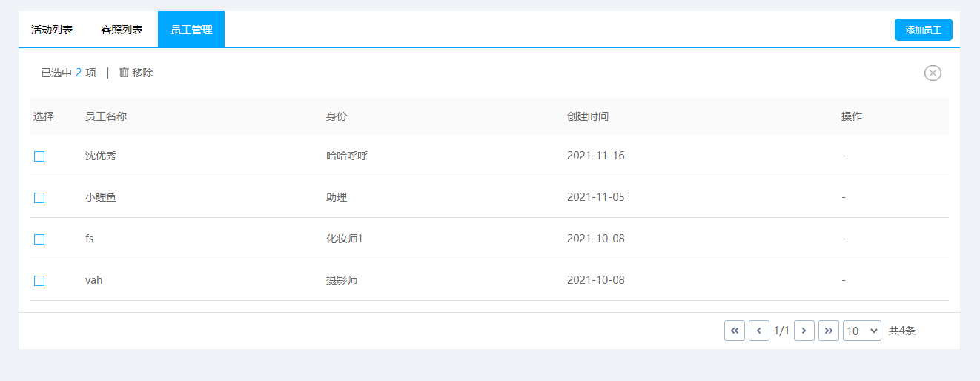This screenshot has height=381, width=980.
Task: Go to first page of pagination
Action: tap(734, 331)
